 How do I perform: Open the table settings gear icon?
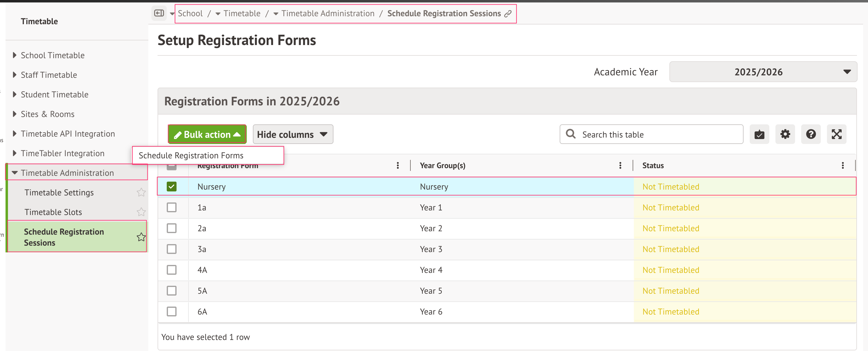pos(785,134)
